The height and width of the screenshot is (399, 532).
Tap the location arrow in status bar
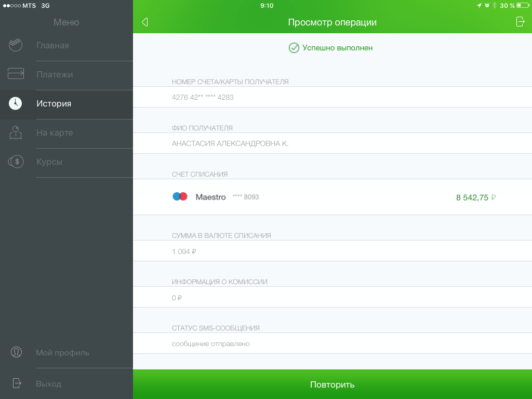click(x=479, y=5)
